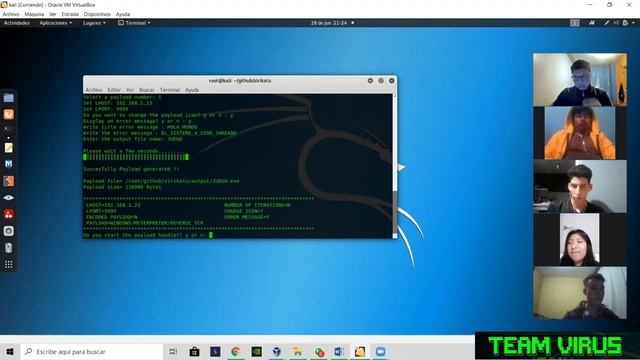Open Microsoft Store taskbar icon

click(x=194, y=351)
